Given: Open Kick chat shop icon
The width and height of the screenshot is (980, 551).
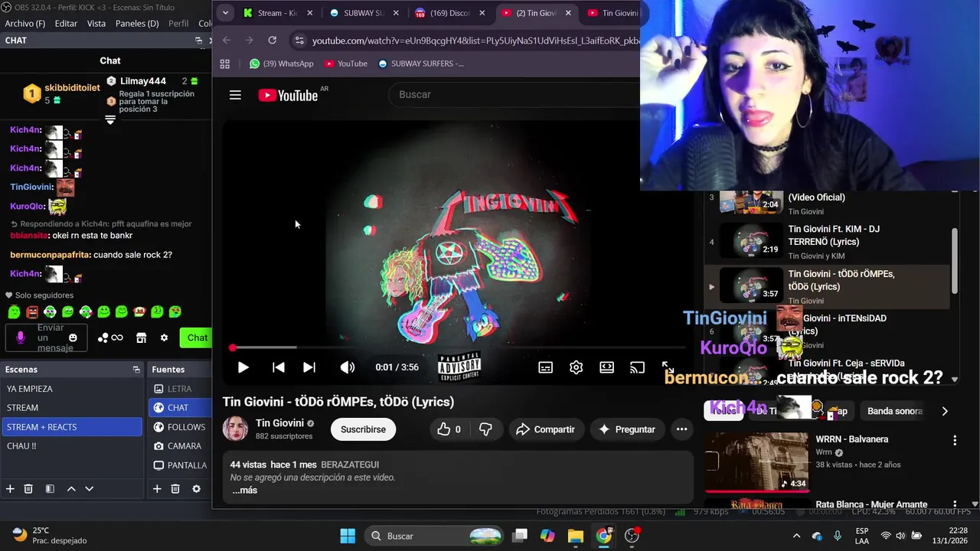Looking at the screenshot, I should click(141, 337).
